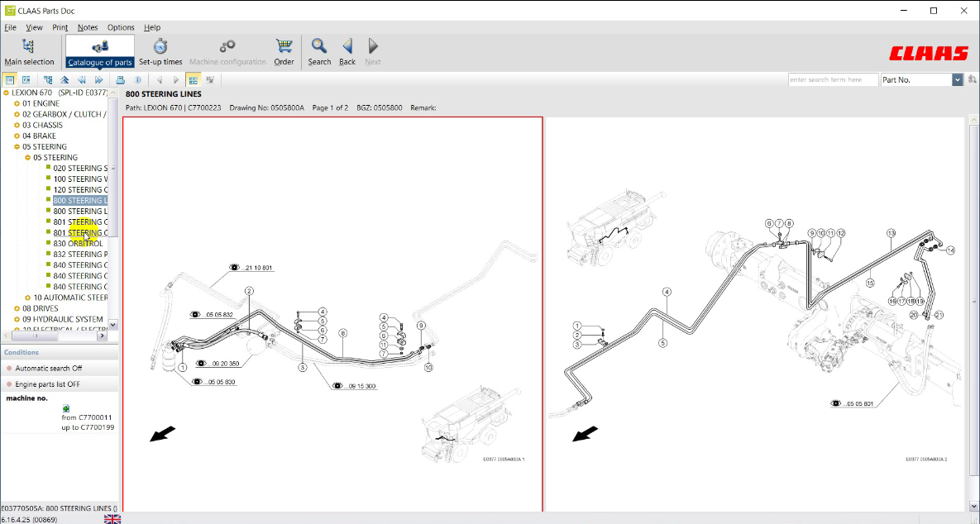Go Back with the blue arrow
Screen dimensions: 980x524
click(347, 51)
